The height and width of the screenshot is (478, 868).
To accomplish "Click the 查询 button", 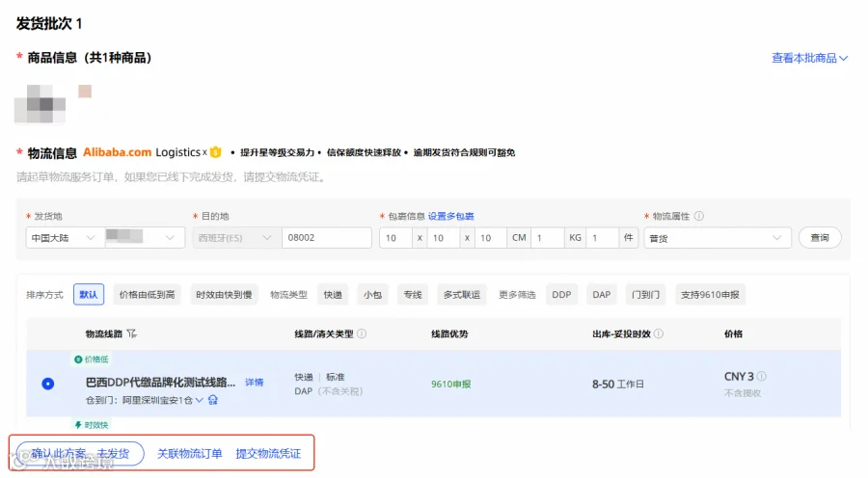I will [820, 238].
